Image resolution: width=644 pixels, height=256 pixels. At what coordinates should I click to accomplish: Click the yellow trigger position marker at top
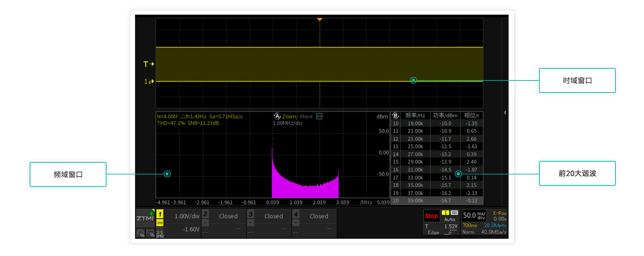[319, 19]
